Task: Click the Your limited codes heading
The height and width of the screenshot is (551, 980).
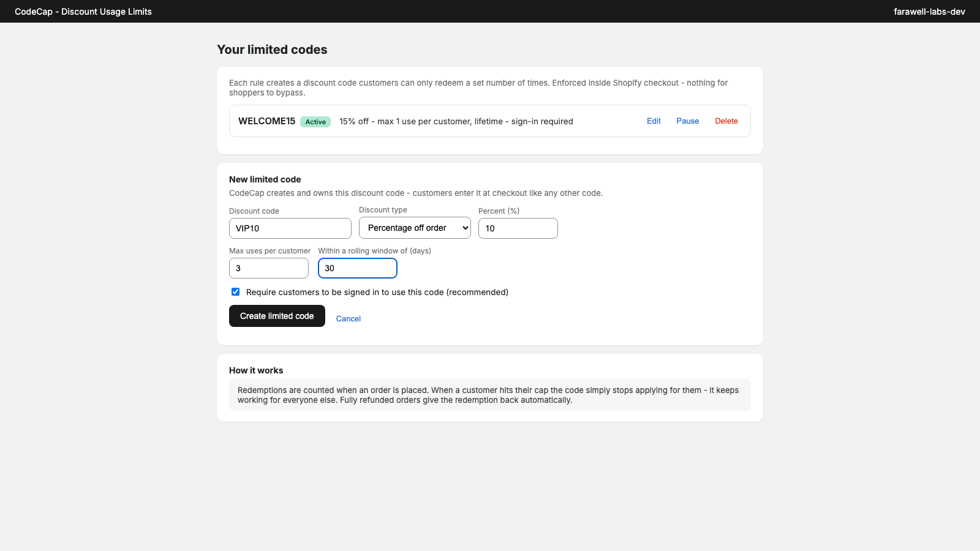Action: (272, 50)
